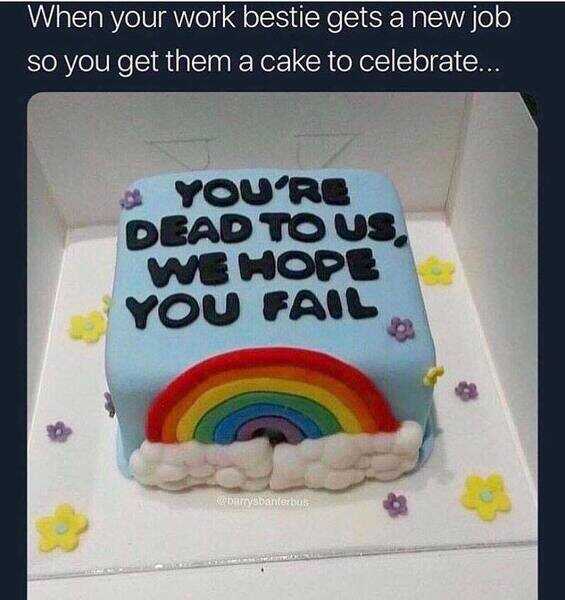Click the purple flower beside "YOU'RE"
Screen dimensions: 565x600
coord(131,199)
